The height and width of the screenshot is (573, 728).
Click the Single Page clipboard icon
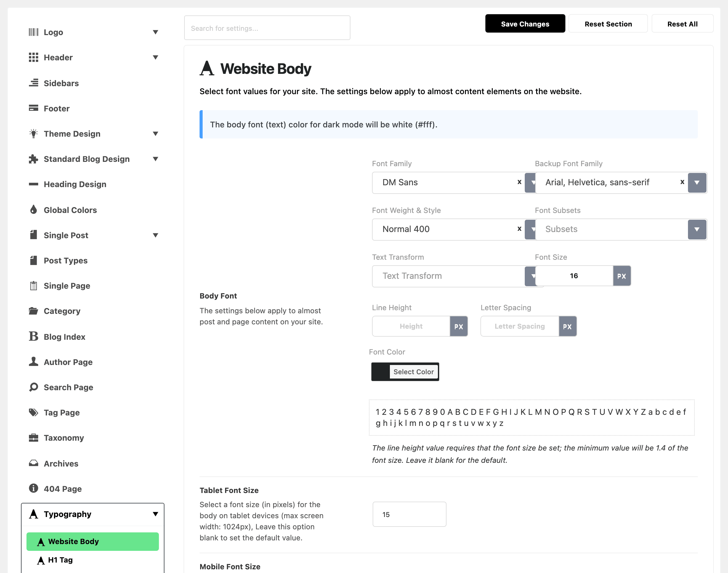pos(34,286)
